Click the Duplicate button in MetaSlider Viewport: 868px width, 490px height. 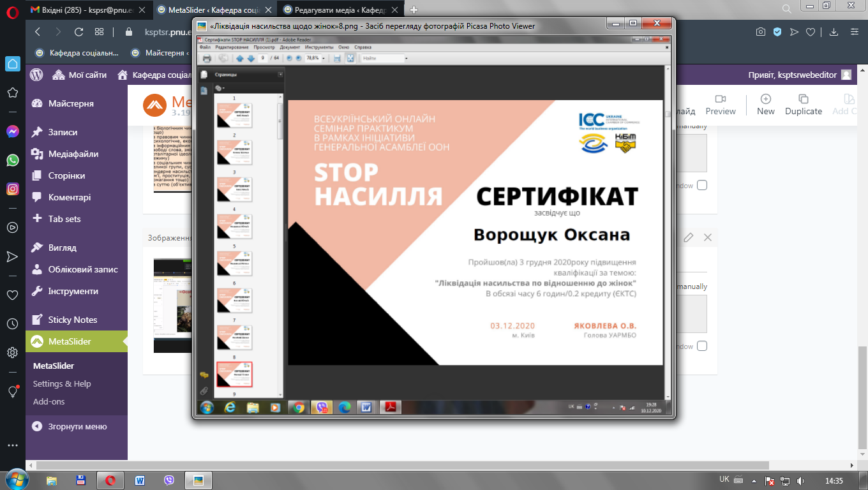pyautogui.click(x=803, y=105)
